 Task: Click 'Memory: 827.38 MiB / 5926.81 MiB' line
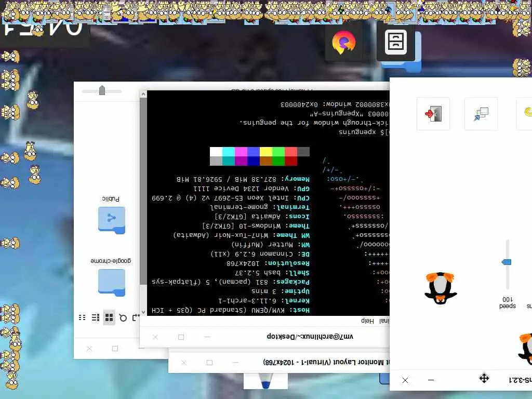pyautogui.click(x=243, y=179)
